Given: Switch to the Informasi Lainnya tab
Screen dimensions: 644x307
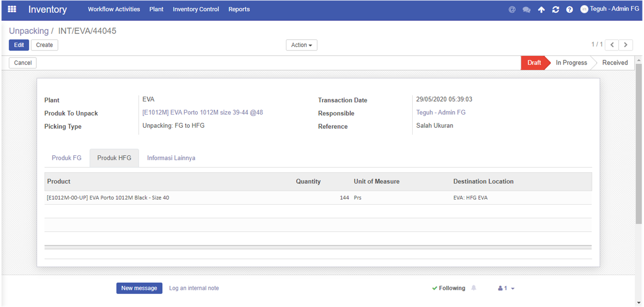Looking at the screenshot, I should 171,158.
